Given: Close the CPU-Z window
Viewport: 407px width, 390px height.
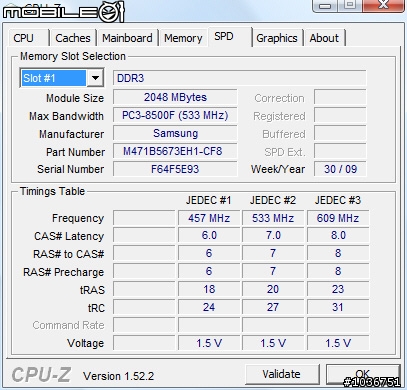Looking at the screenshot, I should [383, 5].
